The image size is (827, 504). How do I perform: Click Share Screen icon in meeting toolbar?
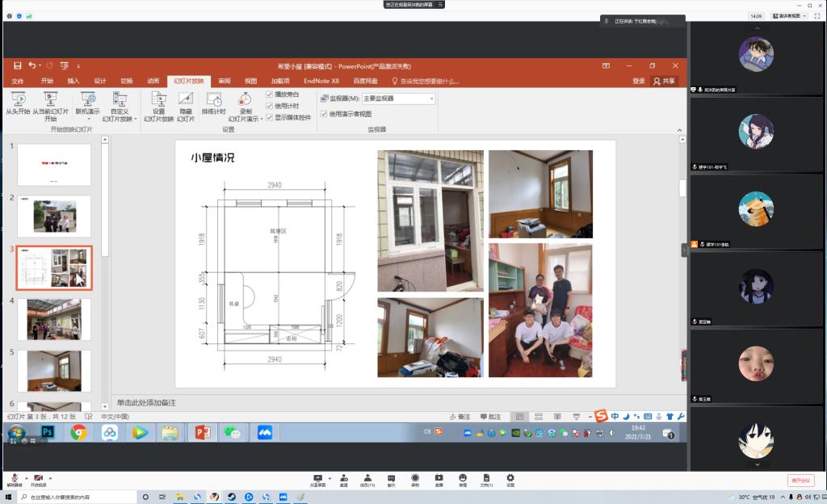pyautogui.click(x=317, y=478)
